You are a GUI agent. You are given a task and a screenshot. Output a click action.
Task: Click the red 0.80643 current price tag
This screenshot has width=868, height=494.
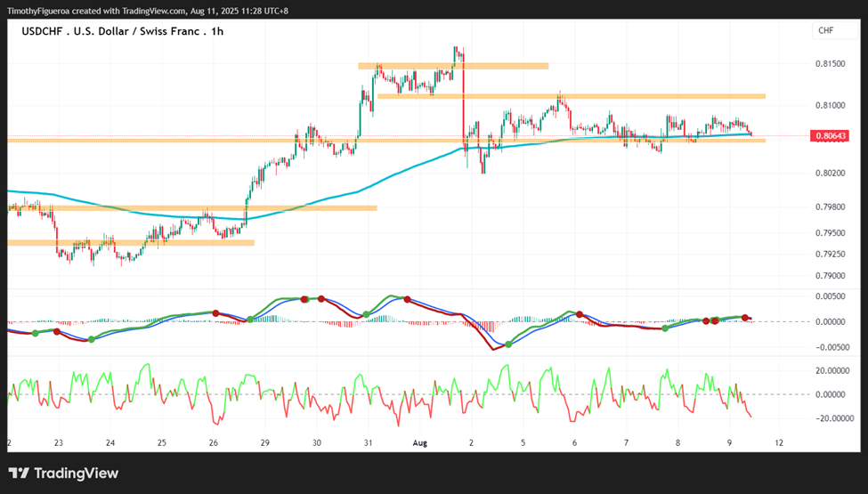point(829,135)
